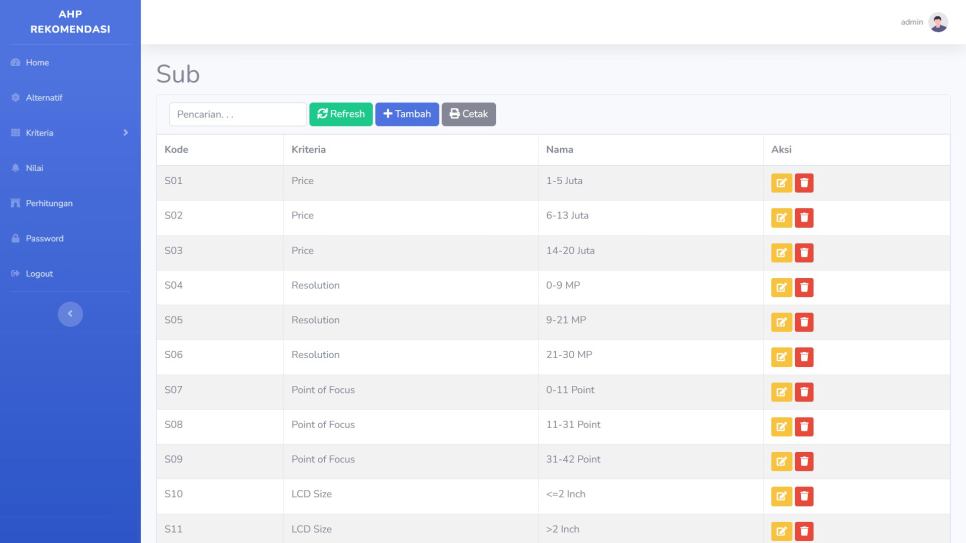
Task: Collapse the sidebar with round toggle
Action: click(70, 314)
